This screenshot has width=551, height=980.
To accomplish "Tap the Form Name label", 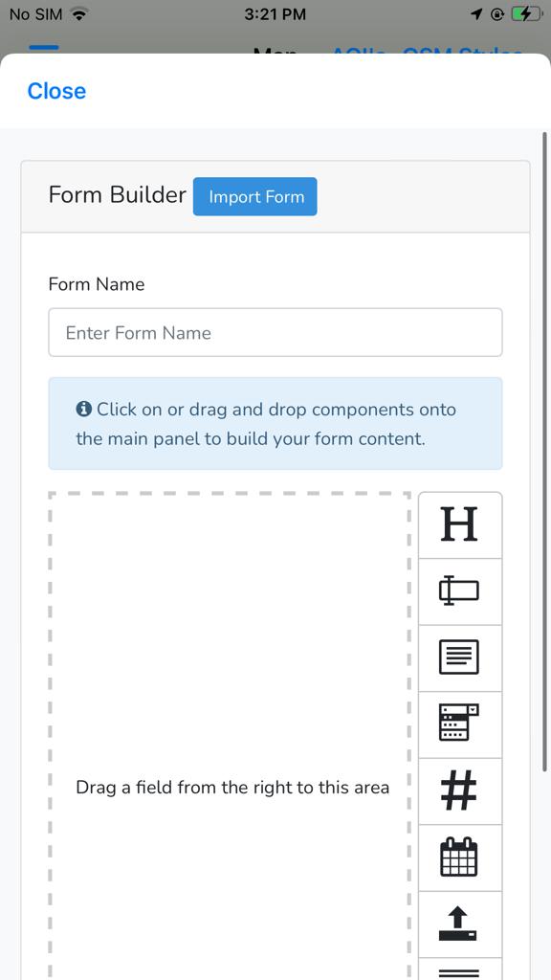I will click(97, 284).
